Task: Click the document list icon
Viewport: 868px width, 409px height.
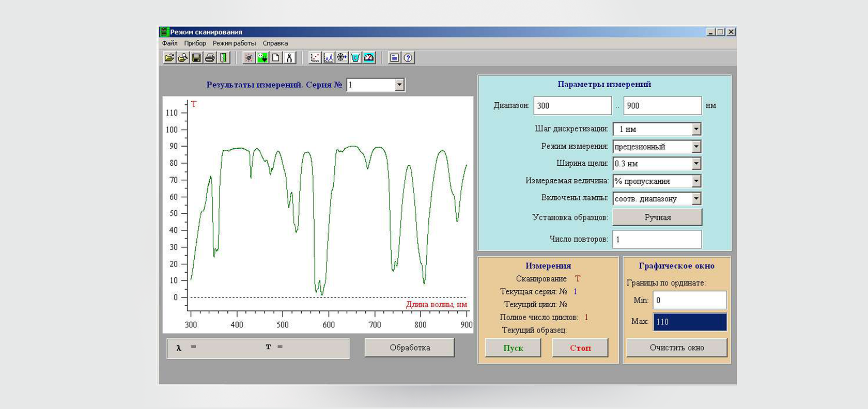Action: tap(395, 58)
